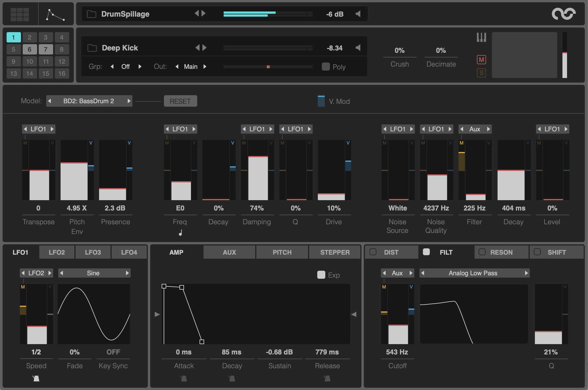Viewport: 588px width, 390px height.
Task: Open the pad grid view icon
Action: pyautogui.click(x=20, y=14)
